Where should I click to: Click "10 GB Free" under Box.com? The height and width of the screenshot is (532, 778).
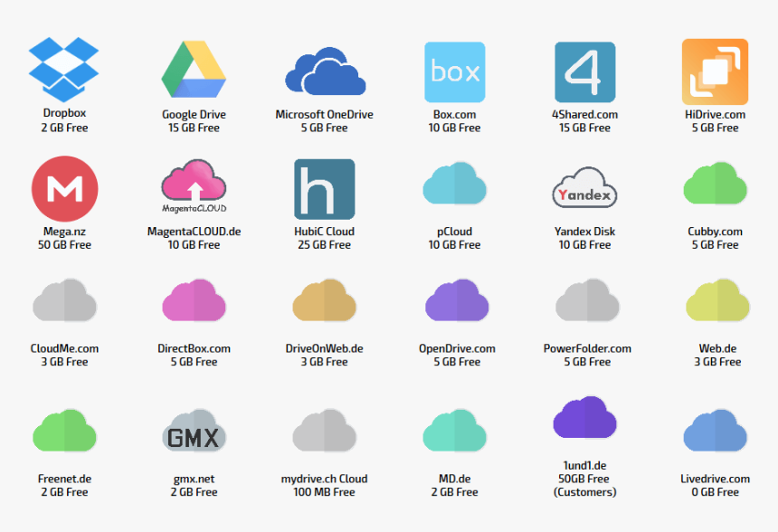pyautogui.click(x=454, y=128)
